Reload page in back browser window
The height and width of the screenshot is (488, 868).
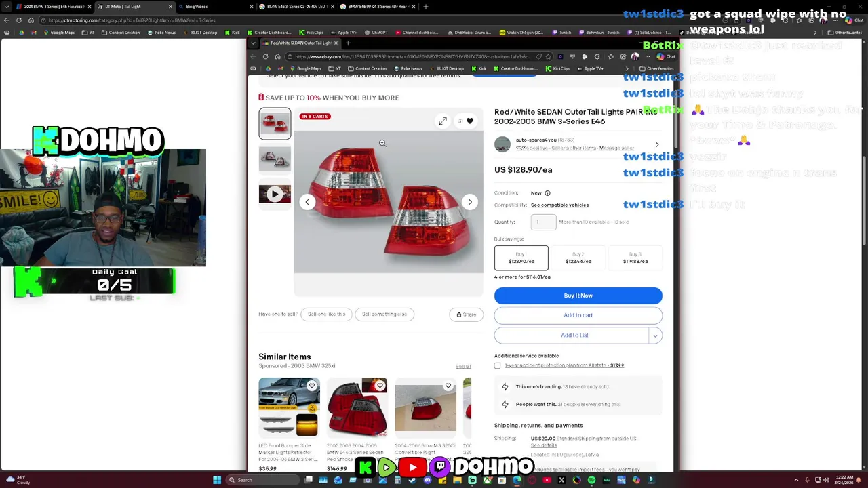point(19,20)
